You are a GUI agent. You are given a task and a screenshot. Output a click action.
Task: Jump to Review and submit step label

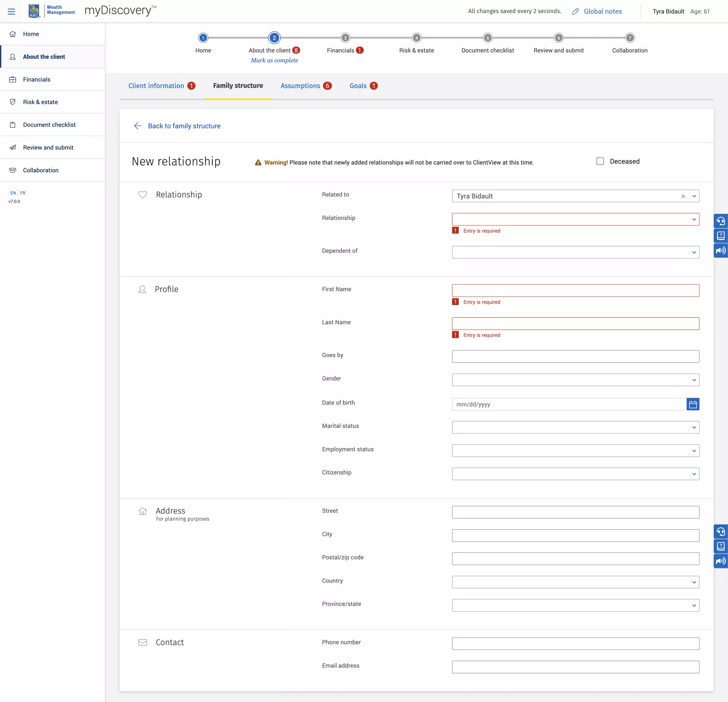[x=559, y=51]
